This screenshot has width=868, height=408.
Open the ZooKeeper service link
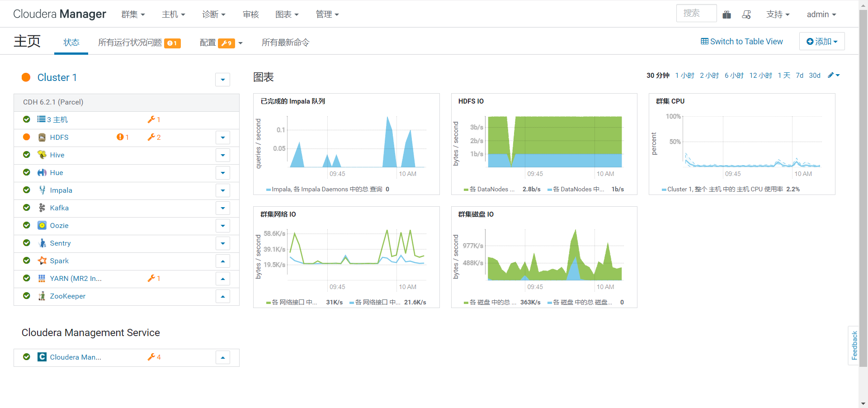point(68,296)
